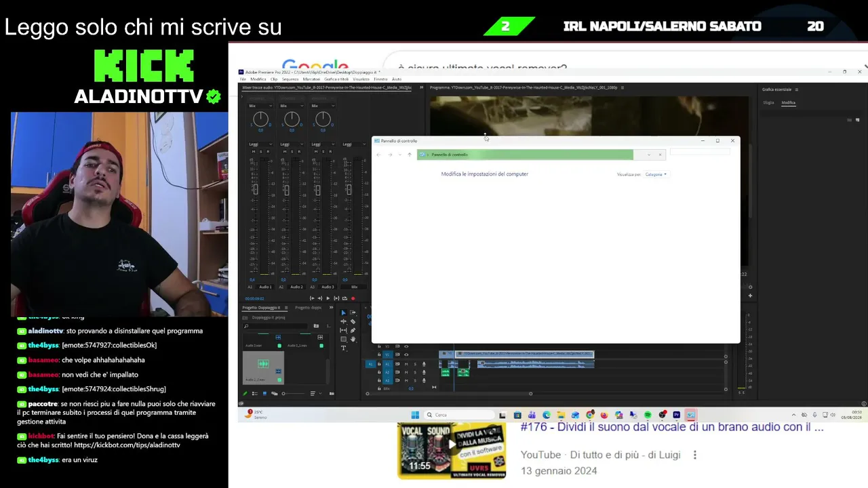
Task: Click the up arrow in Pannello di controllo
Action: tap(409, 155)
